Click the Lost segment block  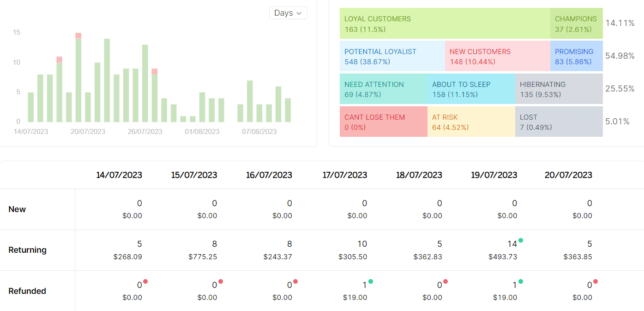[559, 122]
